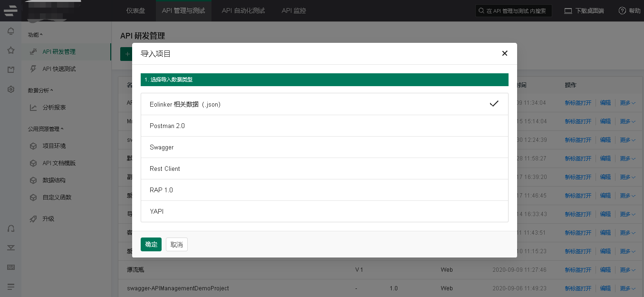Click the 取消 cancel button

coord(177,244)
